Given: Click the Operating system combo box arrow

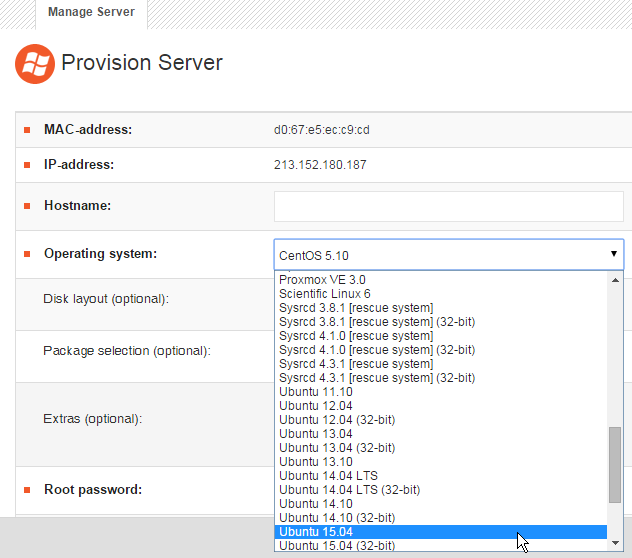Looking at the screenshot, I should point(613,254).
